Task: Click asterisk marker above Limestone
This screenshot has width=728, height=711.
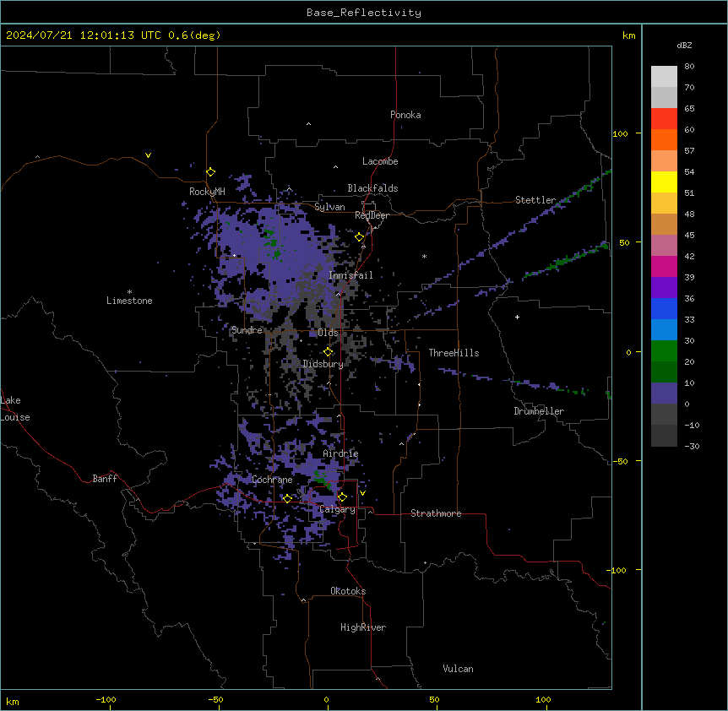Action: point(129,292)
